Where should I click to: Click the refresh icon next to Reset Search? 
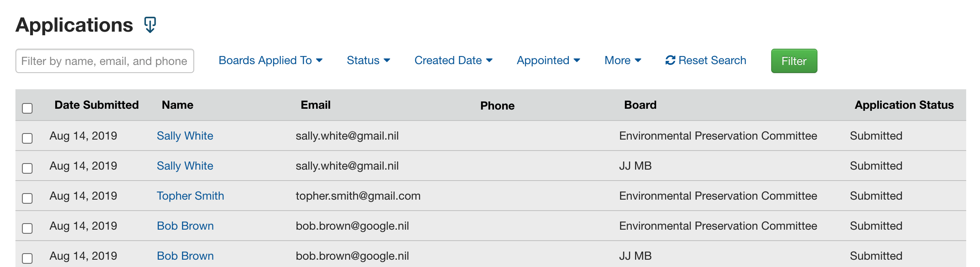click(x=670, y=60)
